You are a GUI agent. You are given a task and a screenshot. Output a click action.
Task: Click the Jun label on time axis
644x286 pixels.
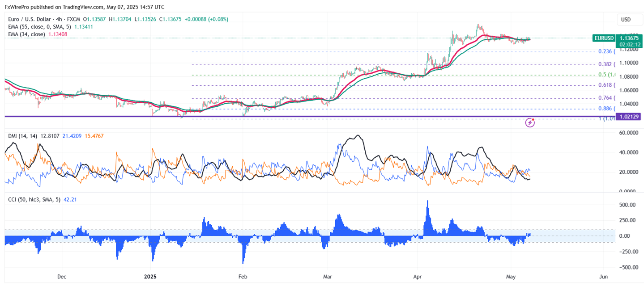tap(603, 277)
